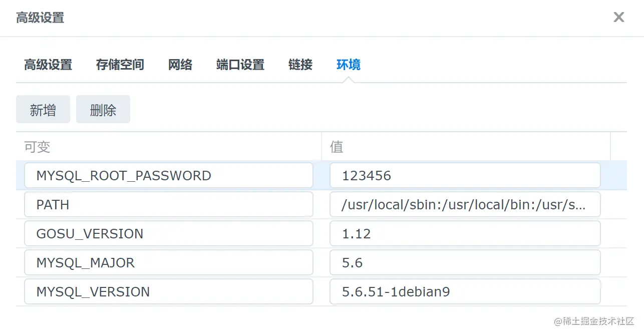The width and height of the screenshot is (644, 336).
Task: Click the 可变 column header
Action: point(169,147)
